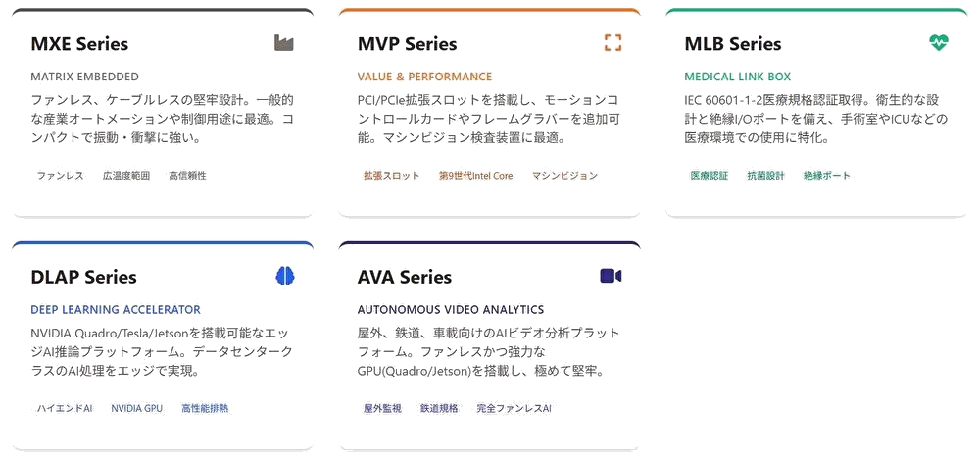Click the expand-frame icon on MVP Series card
The height and width of the screenshot is (466, 980).
[x=612, y=42]
